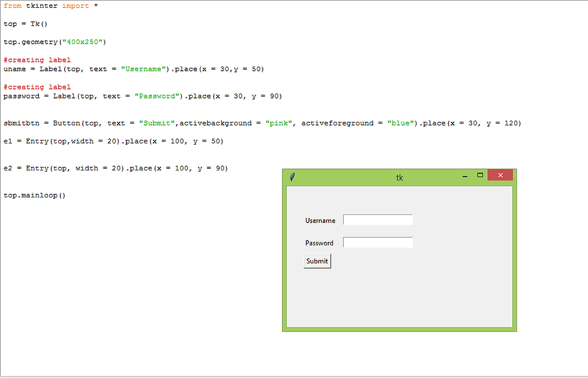
Task: Click the 'tk' window title text
Action: click(x=400, y=178)
